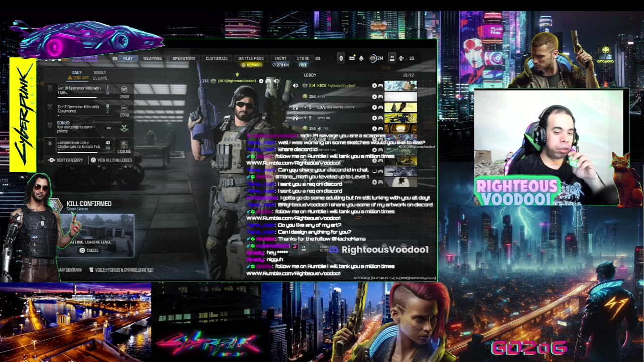This screenshot has width=644, height=362.
Task: Click RighteousVoodoo1 calling card thumbnail
Action: (x=400, y=86)
